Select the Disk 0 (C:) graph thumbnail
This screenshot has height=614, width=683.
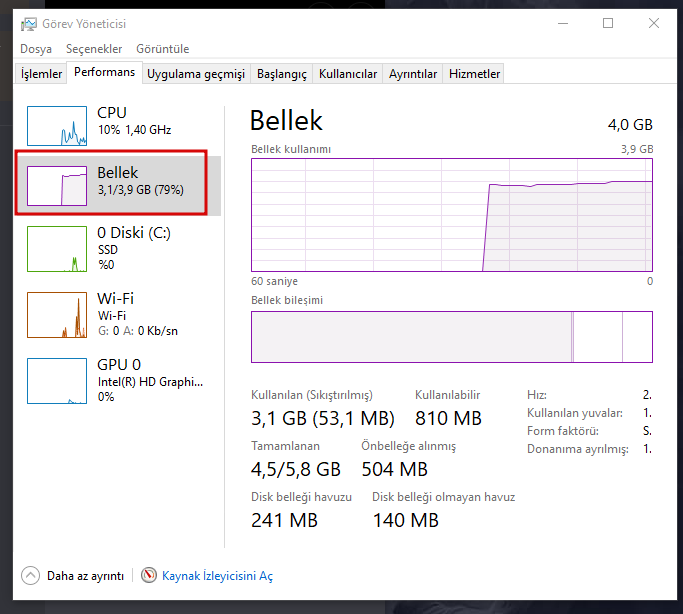click(x=57, y=248)
